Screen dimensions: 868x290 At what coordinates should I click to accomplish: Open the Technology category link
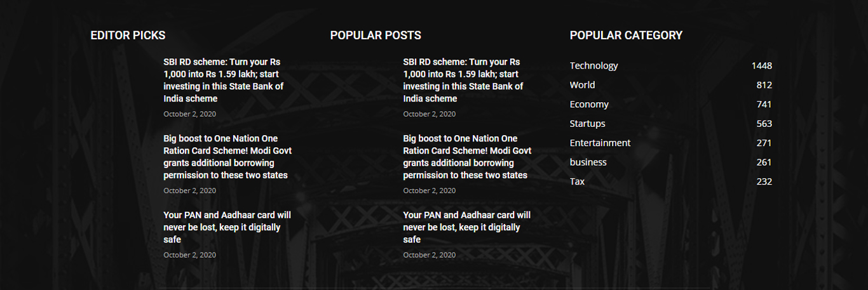593,66
